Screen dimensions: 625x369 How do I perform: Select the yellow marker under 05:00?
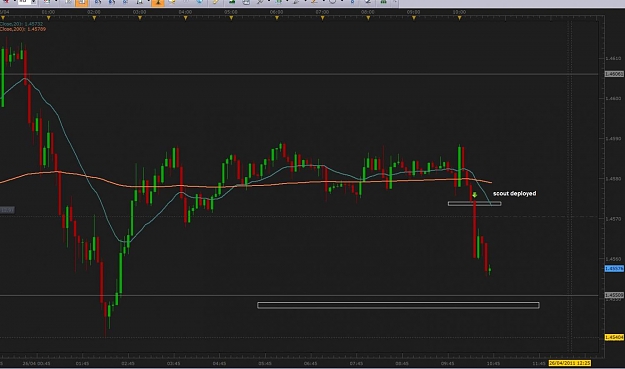[231, 18]
